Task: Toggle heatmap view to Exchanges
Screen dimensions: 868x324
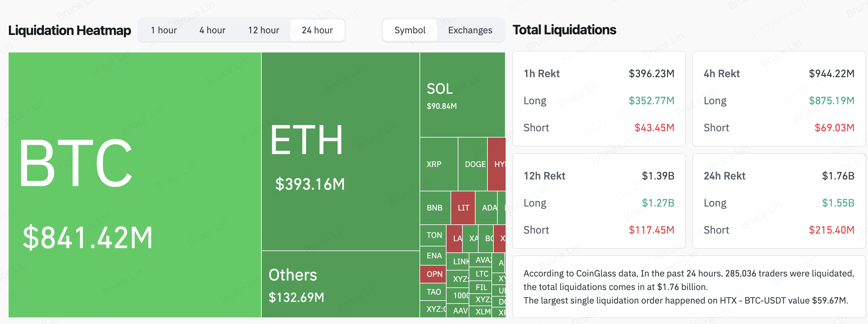Action: click(x=470, y=30)
